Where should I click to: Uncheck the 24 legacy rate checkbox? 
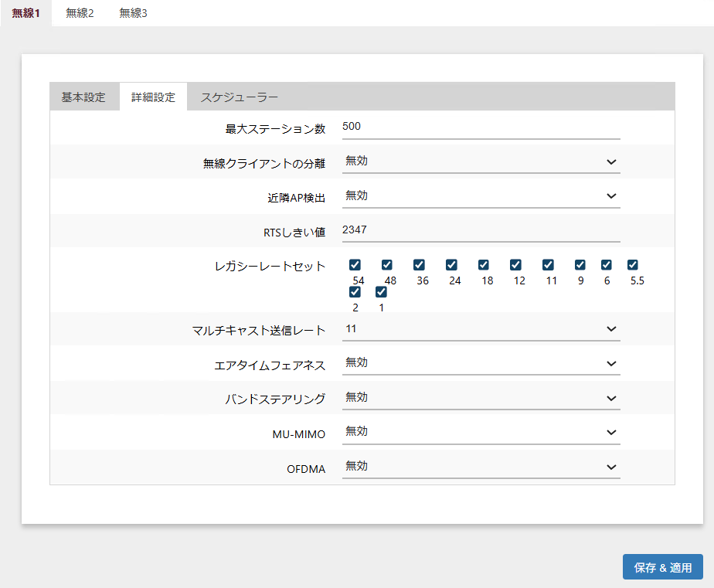451,265
